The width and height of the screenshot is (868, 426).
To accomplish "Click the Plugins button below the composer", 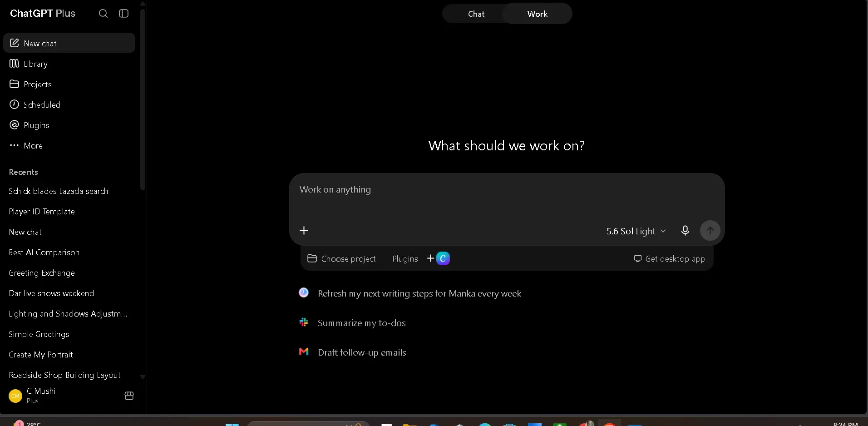I will [405, 258].
